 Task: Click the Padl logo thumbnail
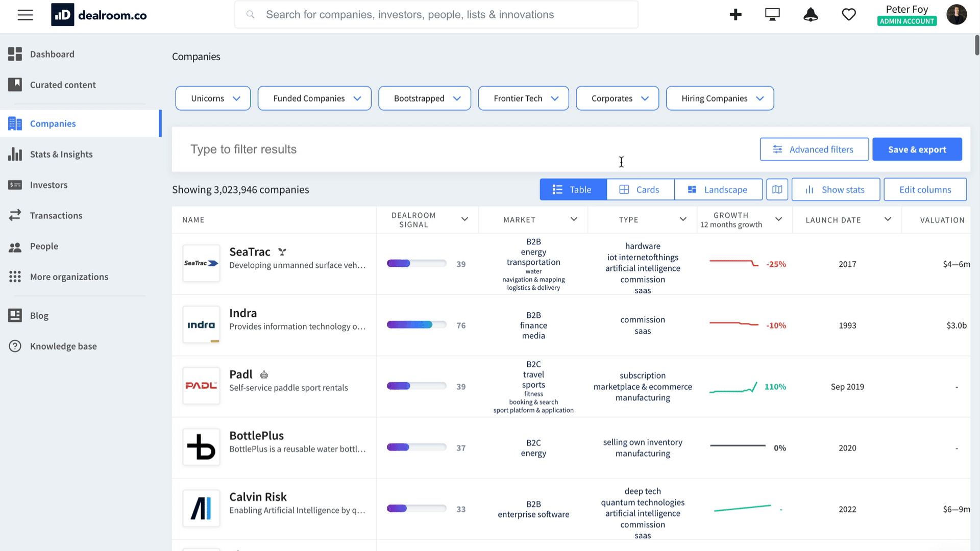click(201, 386)
